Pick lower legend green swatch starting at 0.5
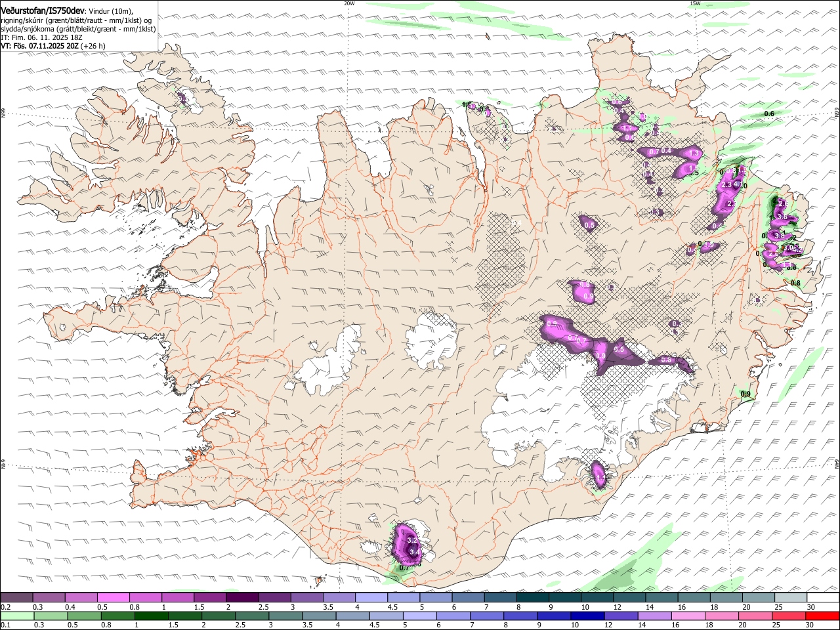Viewport: 840px width, 630px height. click(x=84, y=616)
